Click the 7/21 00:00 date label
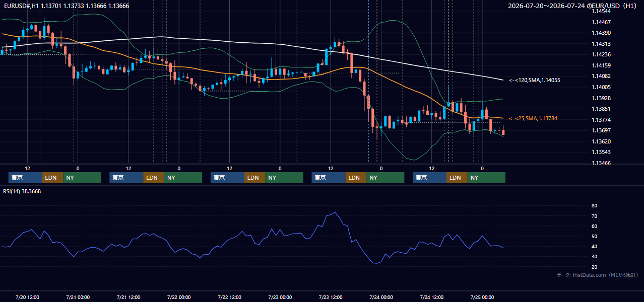644x302 pixels. (78, 297)
